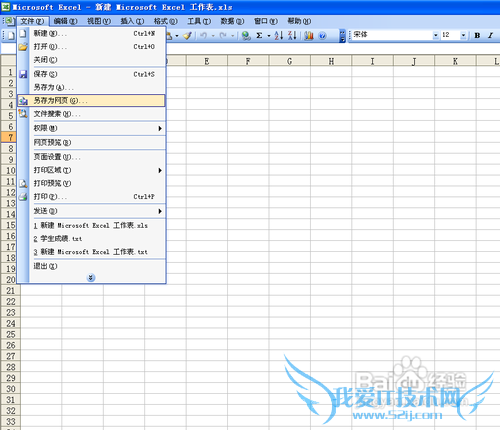
Task: Open 页面设置 from the File menu
Action: [x=91, y=157]
